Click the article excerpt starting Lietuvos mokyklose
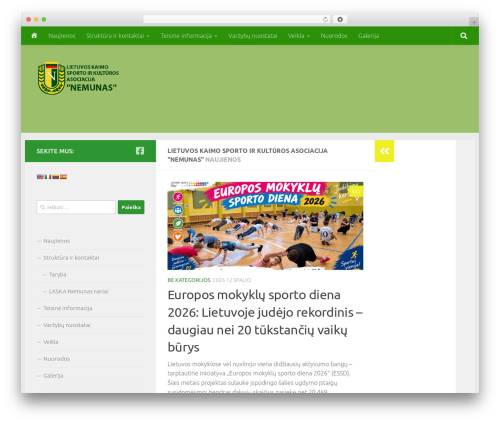500x423 pixels. 260,378
